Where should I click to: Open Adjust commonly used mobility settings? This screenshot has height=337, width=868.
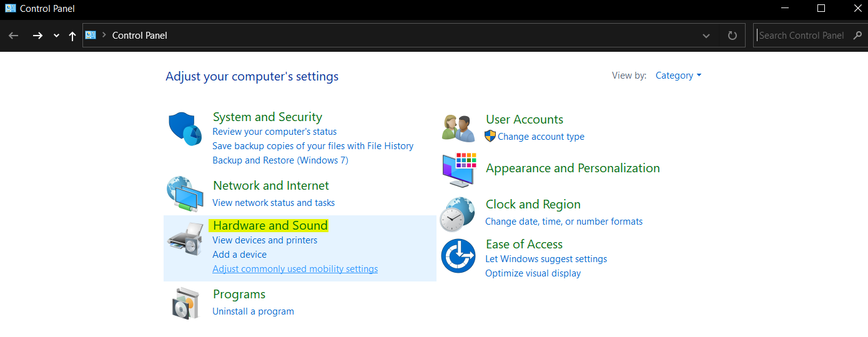click(295, 269)
